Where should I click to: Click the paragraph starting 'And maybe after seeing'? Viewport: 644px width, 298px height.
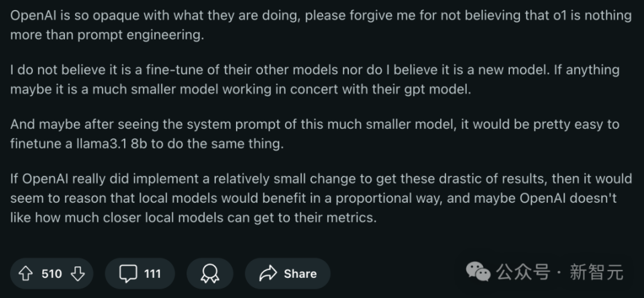[315, 134]
